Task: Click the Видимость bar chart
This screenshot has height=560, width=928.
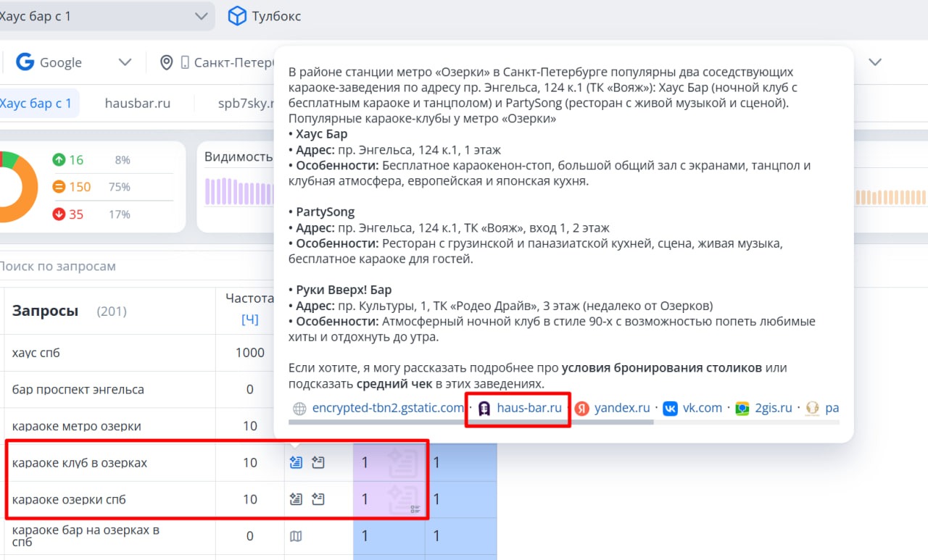Action: tap(239, 191)
